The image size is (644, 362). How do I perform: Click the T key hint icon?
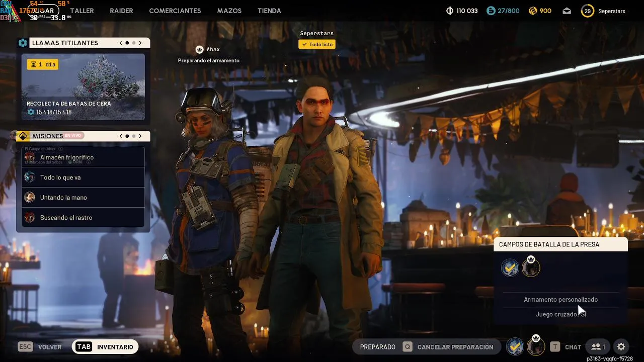(554, 347)
